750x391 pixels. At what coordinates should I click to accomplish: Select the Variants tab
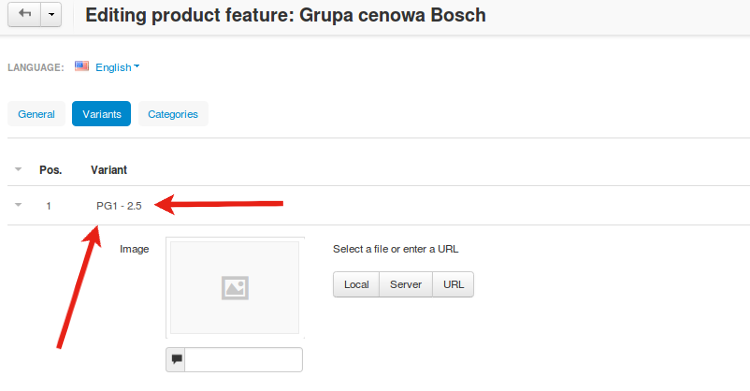pyautogui.click(x=101, y=114)
